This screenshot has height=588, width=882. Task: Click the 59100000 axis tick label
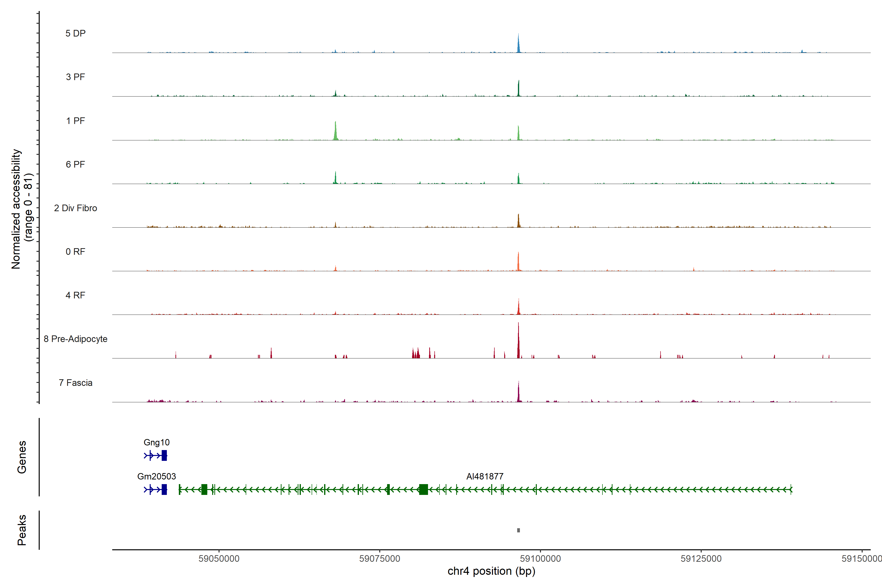(x=540, y=558)
